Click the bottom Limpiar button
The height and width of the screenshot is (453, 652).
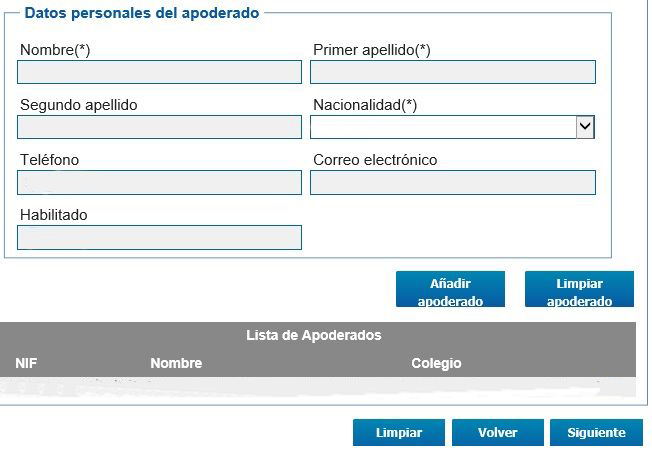pos(398,433)
